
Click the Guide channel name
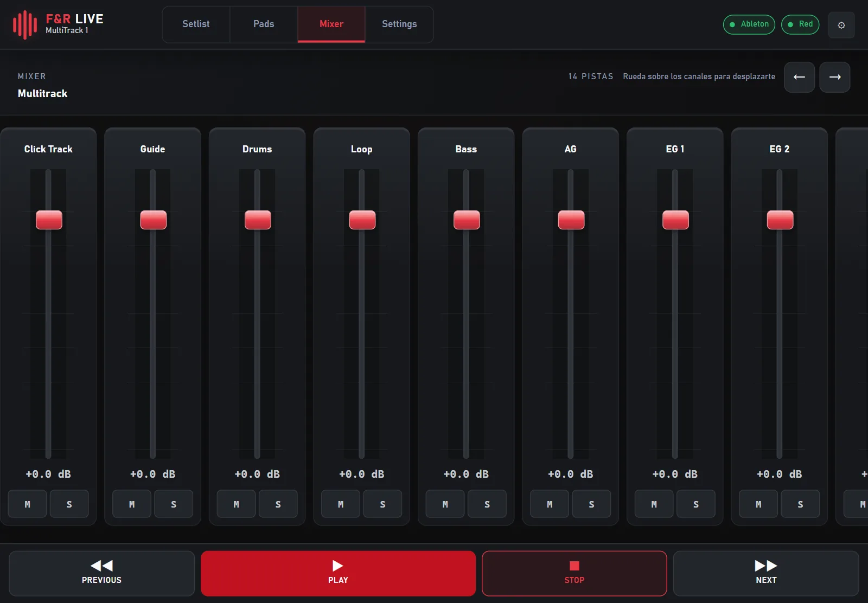pyautogui.click(x=152, y=149)
